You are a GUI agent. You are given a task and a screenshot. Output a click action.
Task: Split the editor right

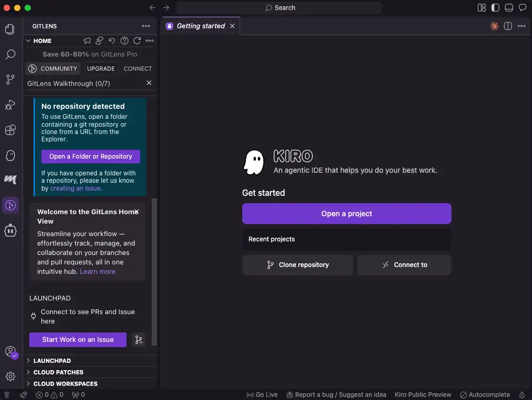[x=508, y=26]
